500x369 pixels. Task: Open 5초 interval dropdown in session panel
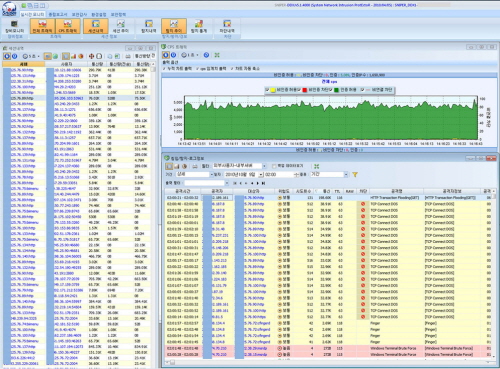pyautogui.click(x=39, y=56)
